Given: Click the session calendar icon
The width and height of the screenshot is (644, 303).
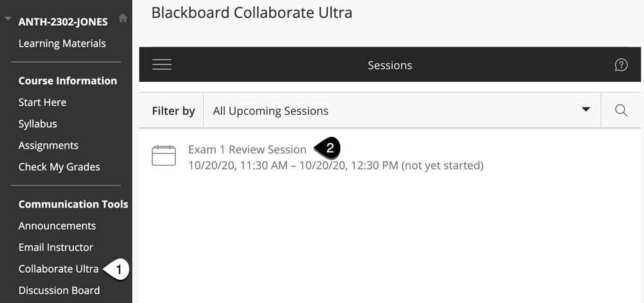Looking at the screenshot, I should [x=164, y=156].
